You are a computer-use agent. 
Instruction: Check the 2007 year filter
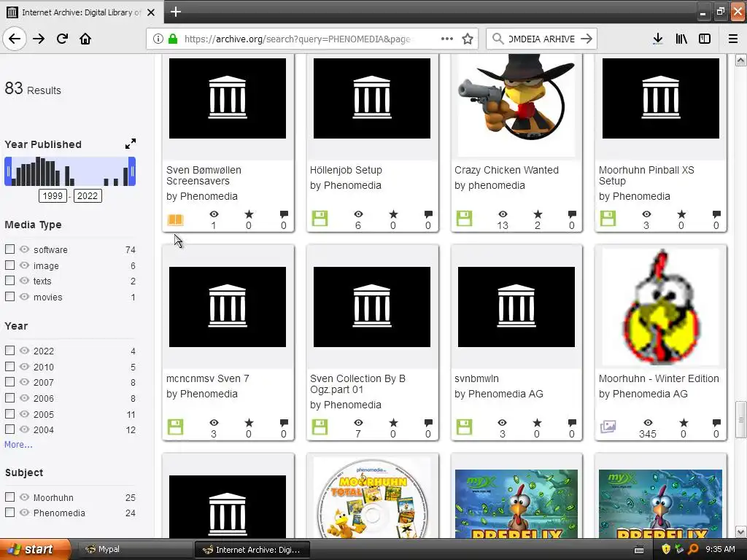[9, 382]
